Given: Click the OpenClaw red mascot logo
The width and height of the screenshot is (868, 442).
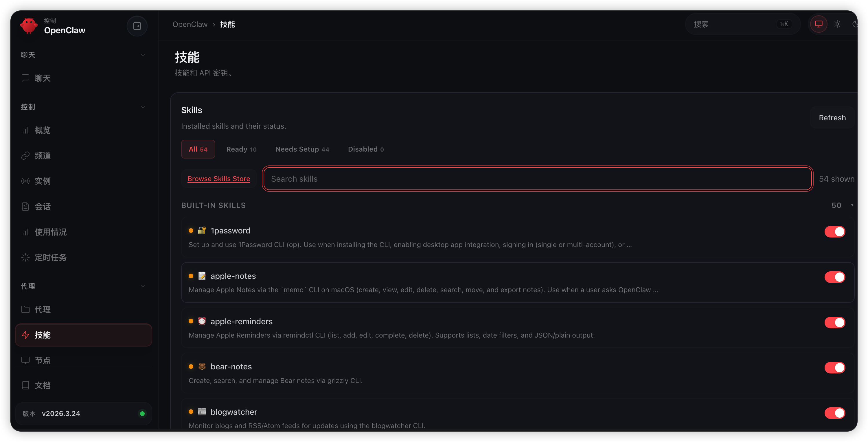Looking at the screenshot, I should point(29,26).
